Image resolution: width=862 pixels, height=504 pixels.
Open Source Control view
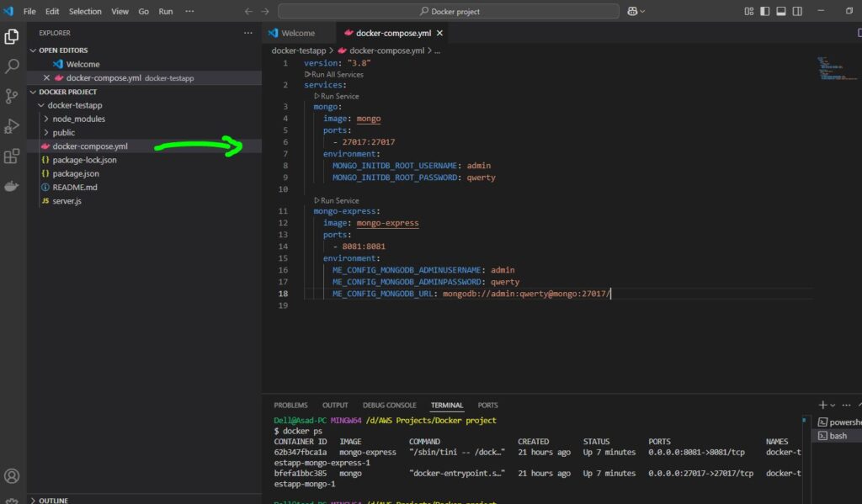[x=12, y=96]
